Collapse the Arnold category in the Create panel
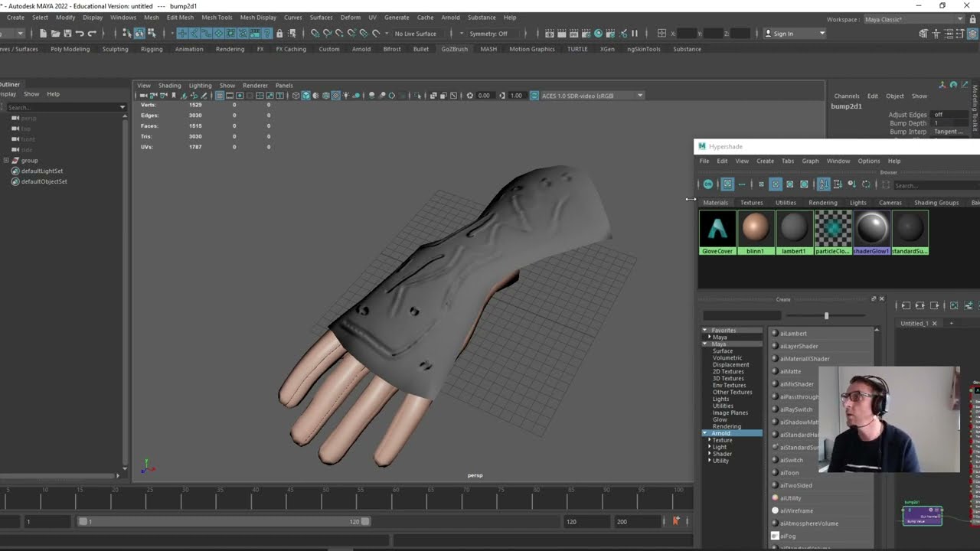Image resolution: width=980 pixels, height=551 pixels. pyautogui.click(x=705, y=433)
